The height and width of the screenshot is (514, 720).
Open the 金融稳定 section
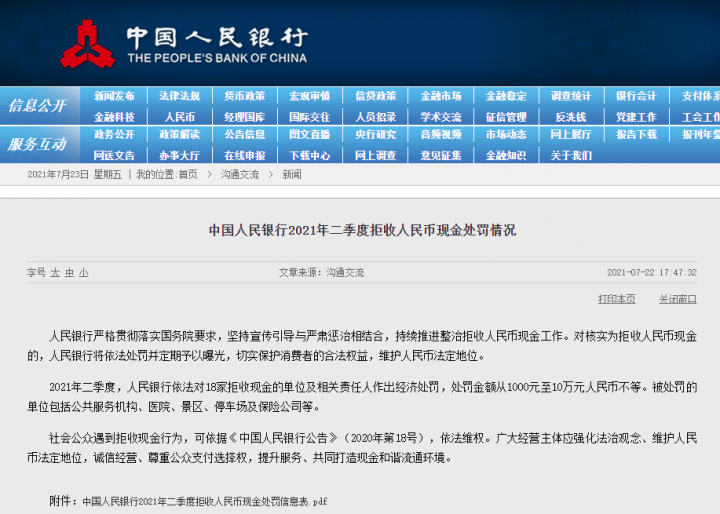(506, 96)
